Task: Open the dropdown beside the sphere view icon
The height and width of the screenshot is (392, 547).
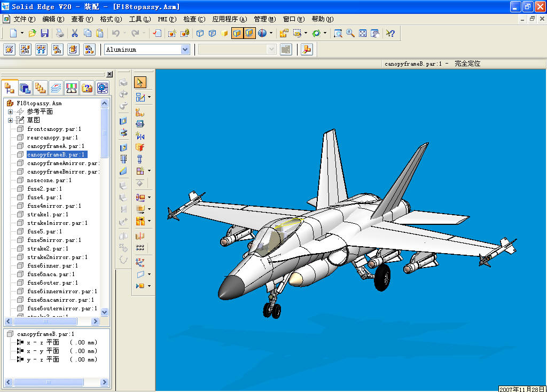Action: tap(271, 33)
